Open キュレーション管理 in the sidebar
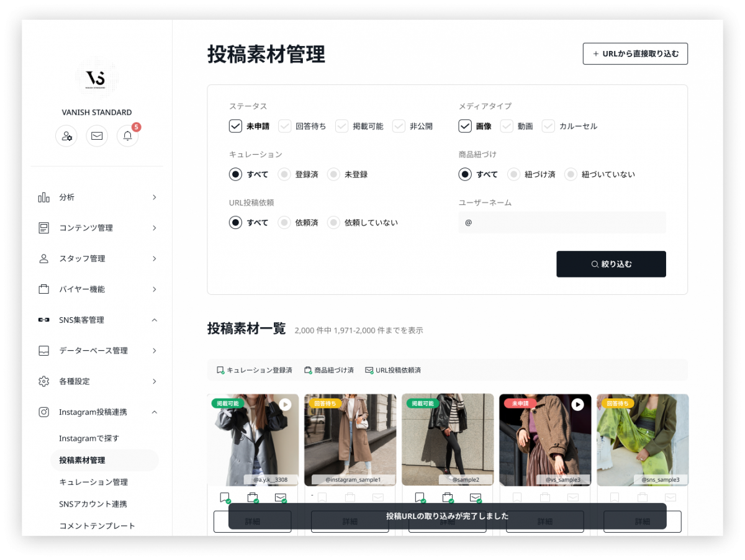 (x=93, y=482)
